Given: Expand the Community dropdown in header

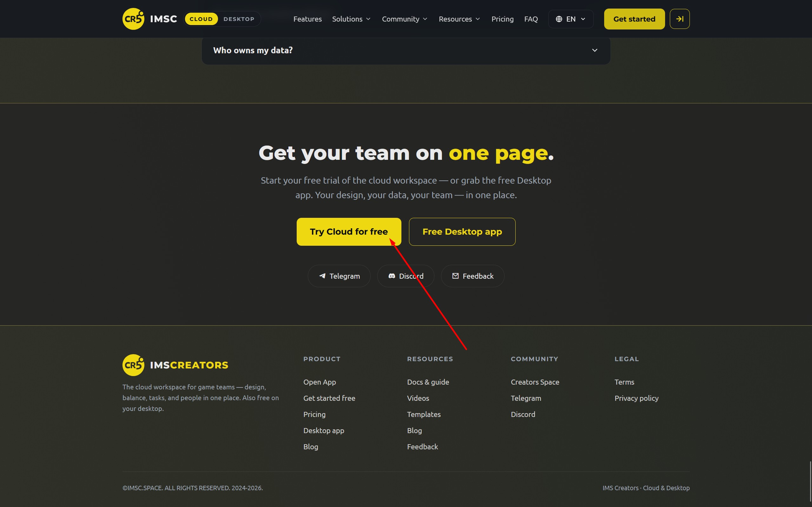Looking at the screenshot, I should pos(405,19).
